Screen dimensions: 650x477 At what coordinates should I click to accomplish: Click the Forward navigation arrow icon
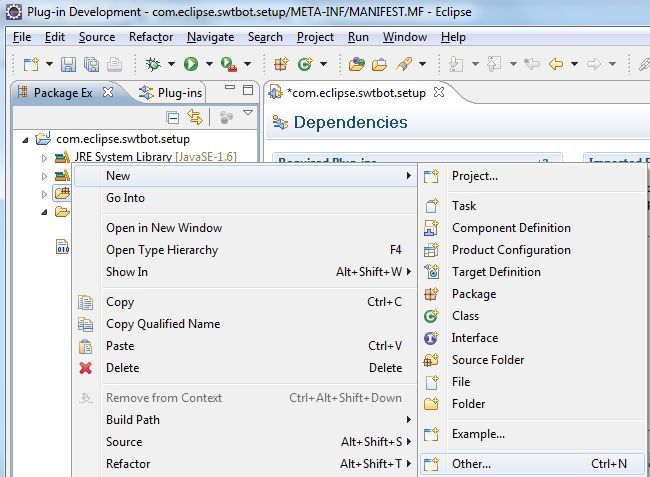click(594, 64)
